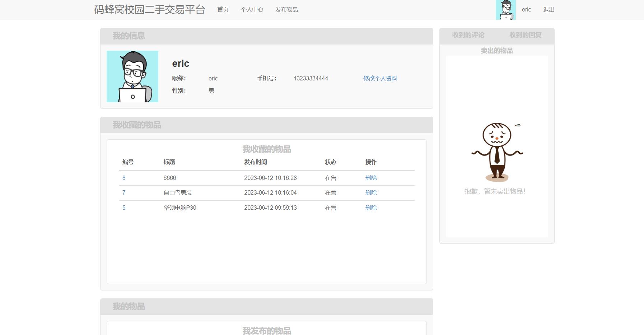Click the 码蜂窝校园二手交易平台 site title
644x335 pixels.
coord(150,10)
